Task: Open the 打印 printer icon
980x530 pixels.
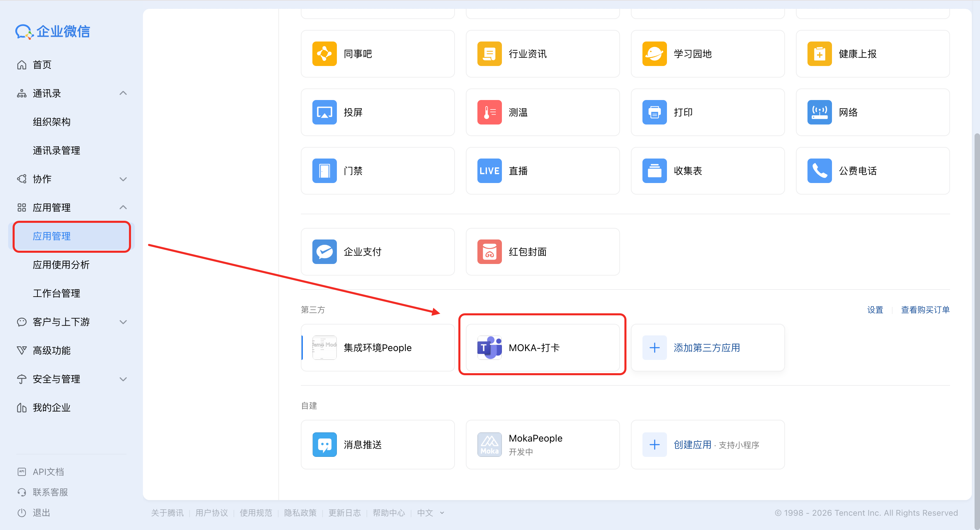Action: click(x=654, y=112)
